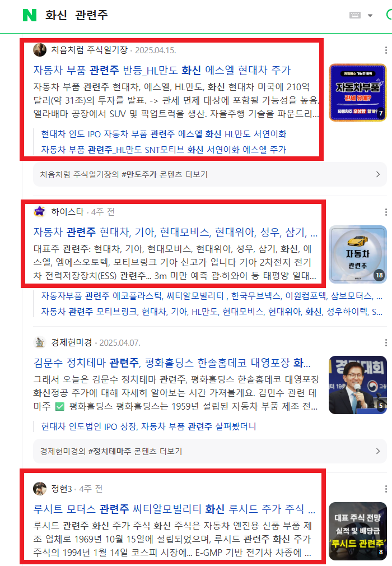Click the 하이스타 star profile icon
Screen dimensions: 392x566
click(x=39, y=211)
